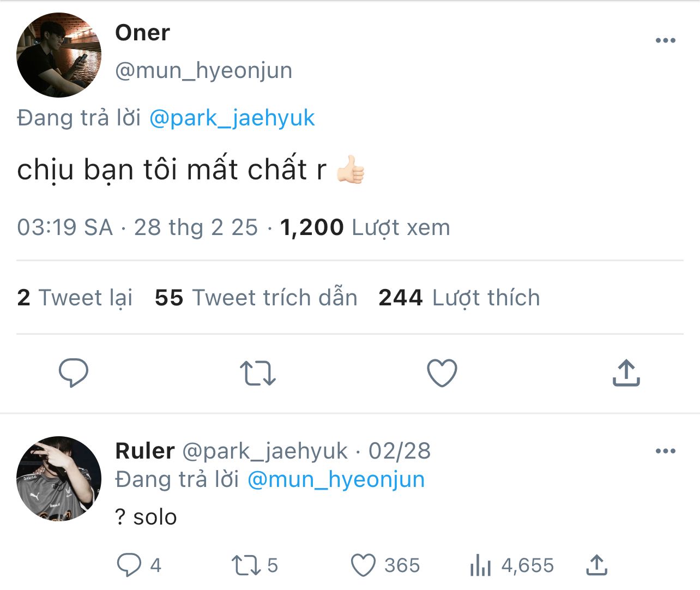The image size is (700, 590).
Task: Like Oner's main tweet
Action: point(442,373)
